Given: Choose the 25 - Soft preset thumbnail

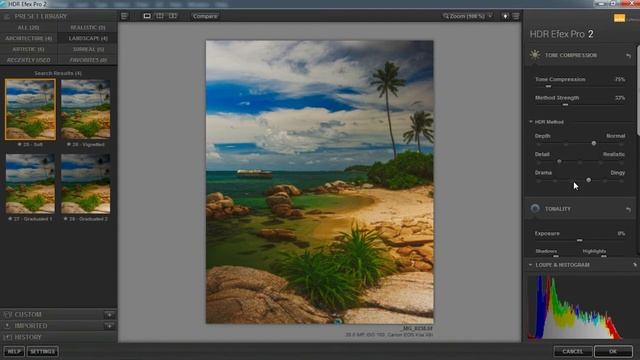Looking at the screenshot, I should pyautogui.click(x=31, y=109).
